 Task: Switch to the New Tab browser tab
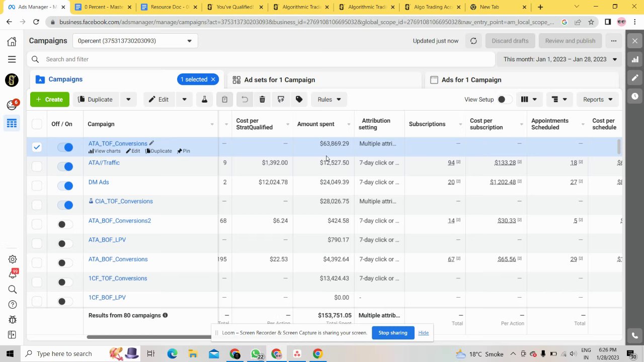click(x=497, y=7)
